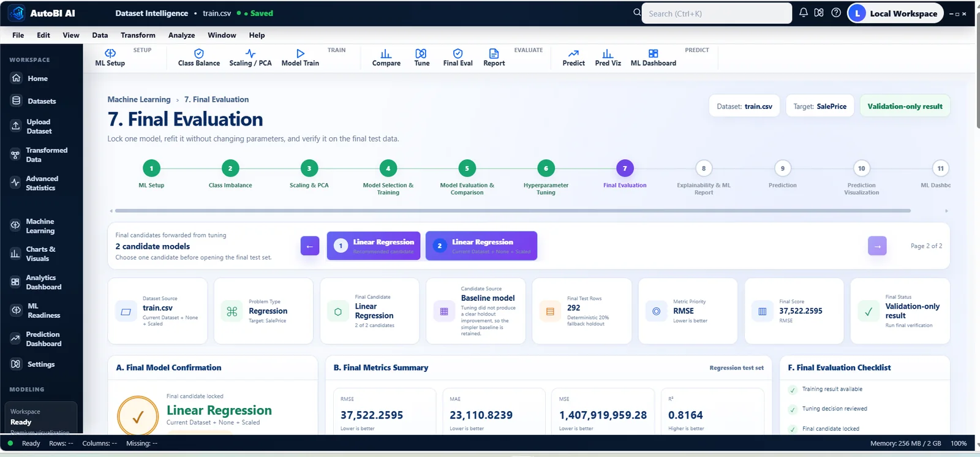Open Analytics Dashboard in sidebar
Screen dimensions: 980x457
42,282
